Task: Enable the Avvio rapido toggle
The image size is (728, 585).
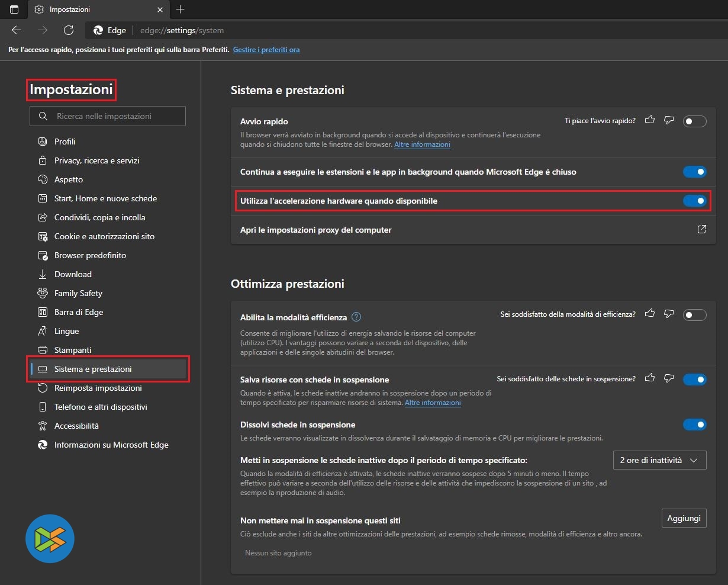Action: point(694,121)
